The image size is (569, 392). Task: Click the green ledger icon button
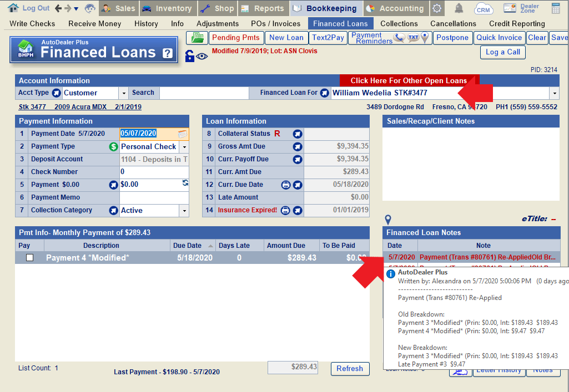(x=197, y=38)
